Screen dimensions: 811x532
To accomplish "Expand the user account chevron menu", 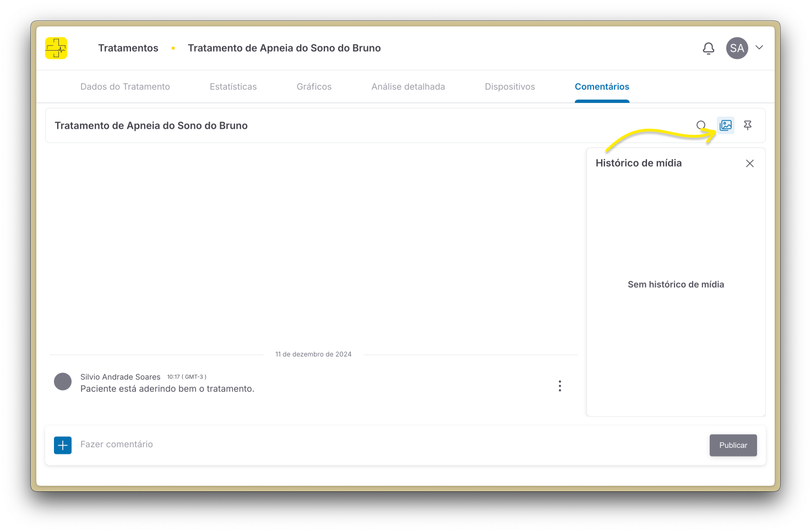I will click(x=759, y=48).
